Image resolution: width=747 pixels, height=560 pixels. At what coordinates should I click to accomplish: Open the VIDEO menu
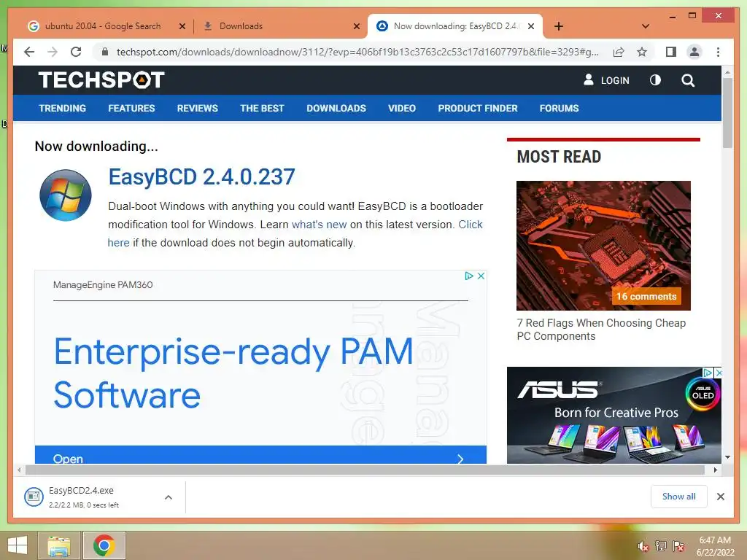pos(402,108)
